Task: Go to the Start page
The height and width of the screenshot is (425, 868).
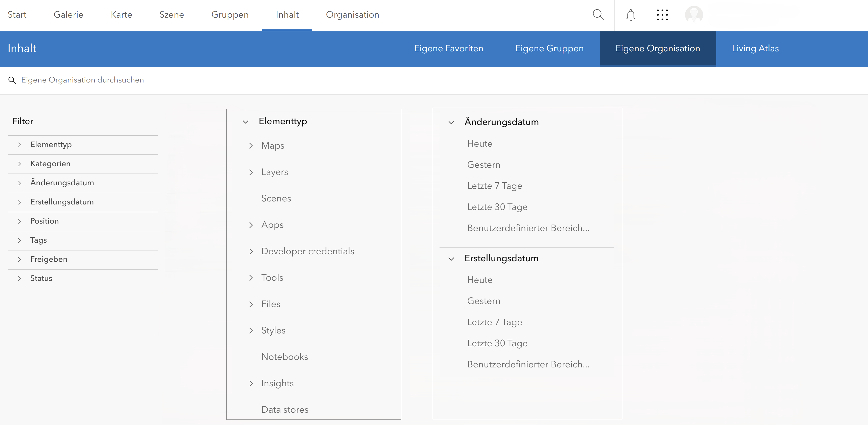Action: click(x=17, y=15)
